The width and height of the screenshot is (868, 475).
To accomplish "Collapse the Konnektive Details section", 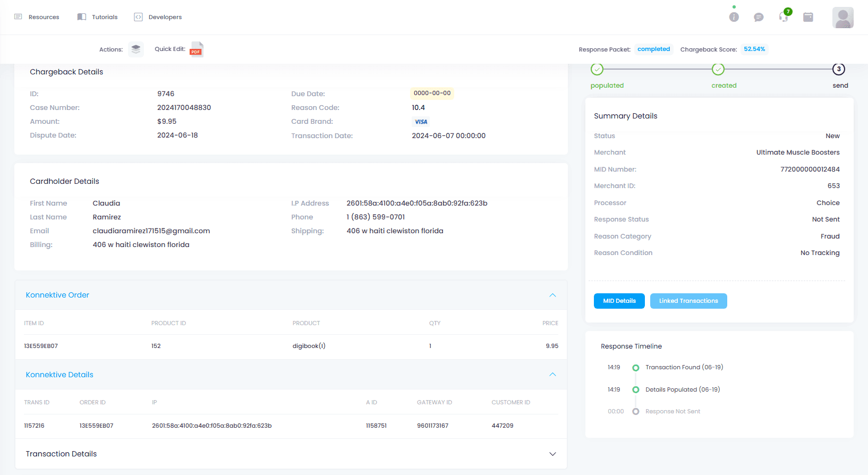I will (552, 375).
